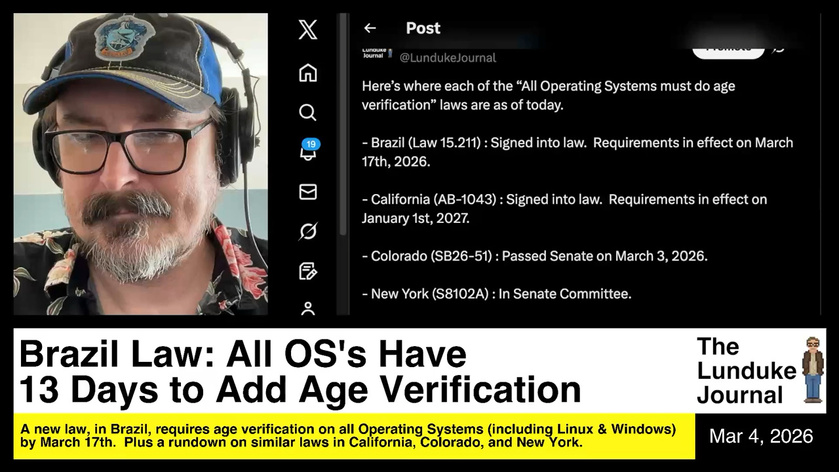Screen dimensions: 839x472
Task: Click the X logo in sidebar
Action: click(x=308, y=30)
